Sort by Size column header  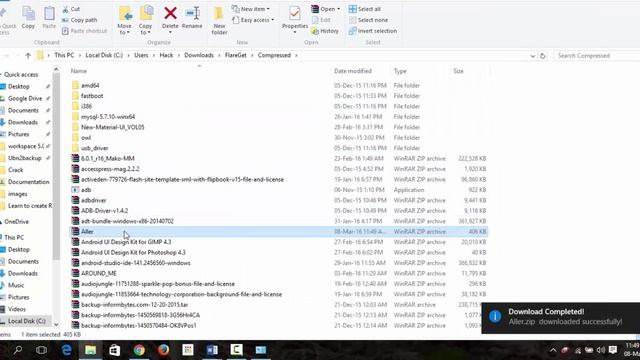[458, 71]
